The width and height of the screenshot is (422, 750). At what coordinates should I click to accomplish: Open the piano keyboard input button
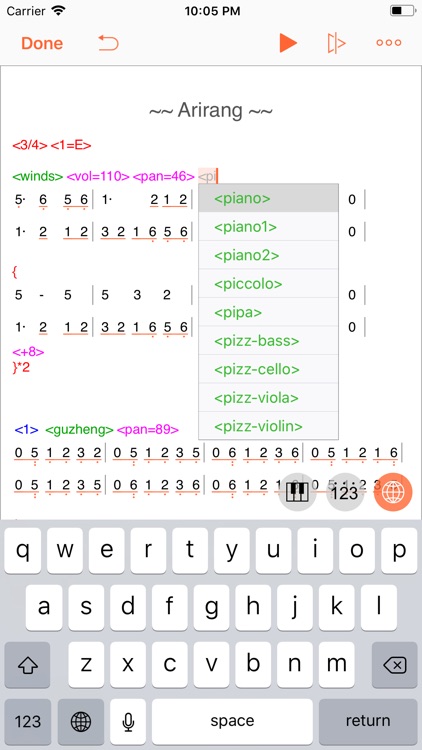(297, 492)
